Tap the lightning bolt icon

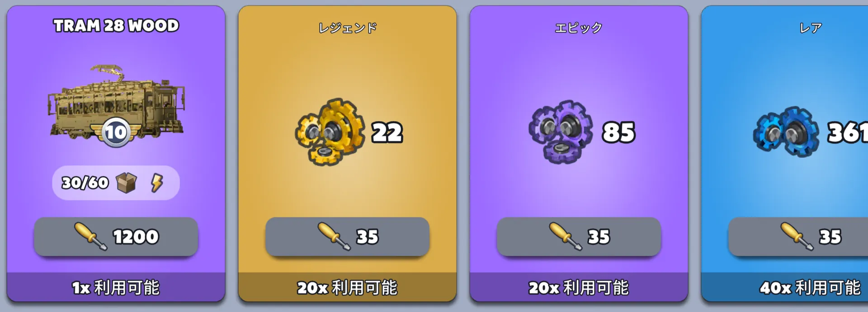tap(157, 183)
